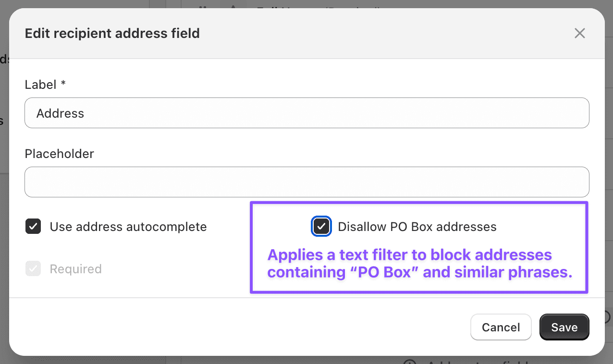This screenshot has width=613, height=364.
Task: Click the "Edit recipient address field" dialog title
Action: pos(112,34)
